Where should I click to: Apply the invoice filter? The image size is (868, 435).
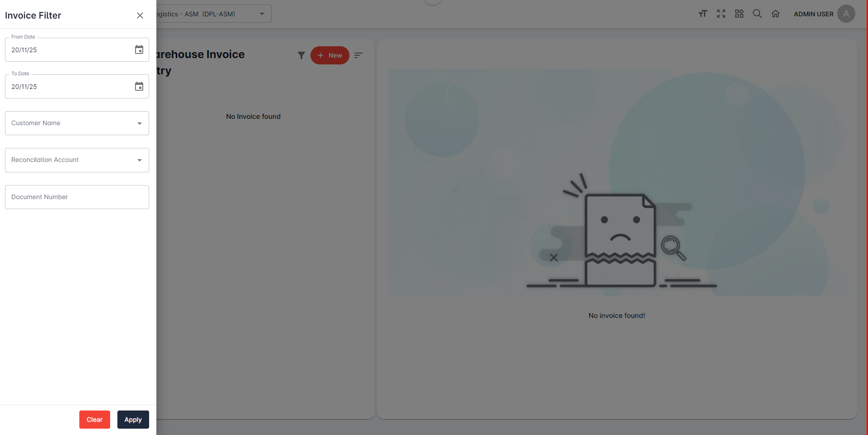click(x=133, y=420)
